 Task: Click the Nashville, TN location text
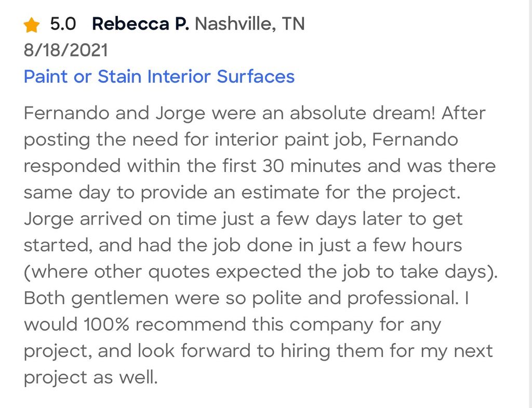(250, 24)
